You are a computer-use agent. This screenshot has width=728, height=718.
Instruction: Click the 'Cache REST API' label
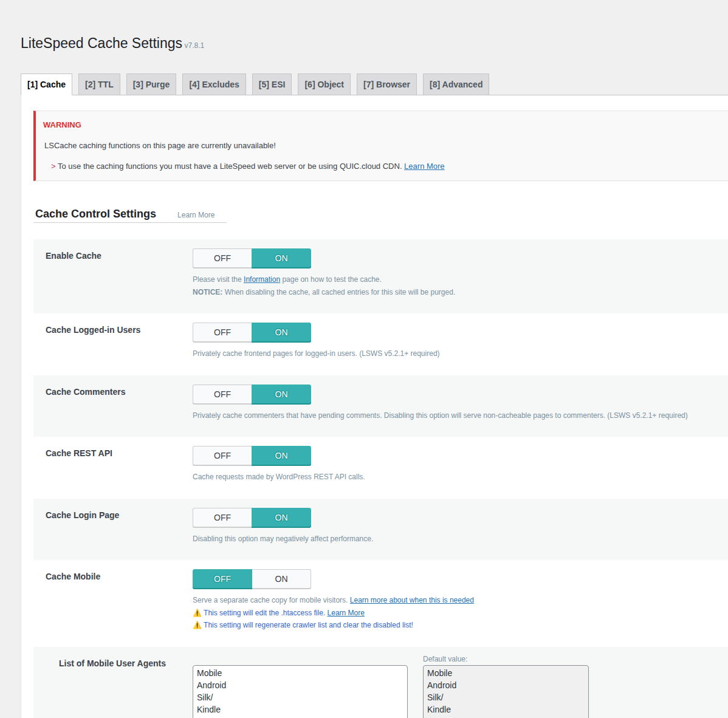click(79, 453)
